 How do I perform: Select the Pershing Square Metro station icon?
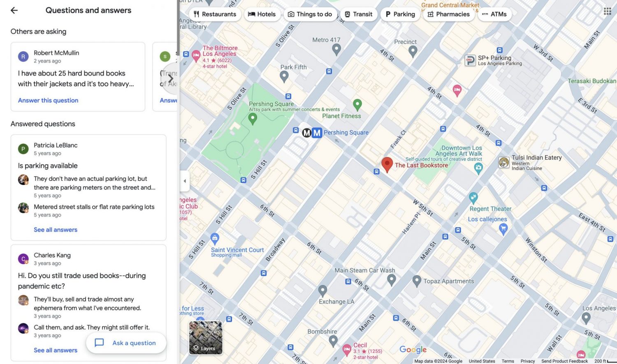pyautogui.click(x=317, y=133)
